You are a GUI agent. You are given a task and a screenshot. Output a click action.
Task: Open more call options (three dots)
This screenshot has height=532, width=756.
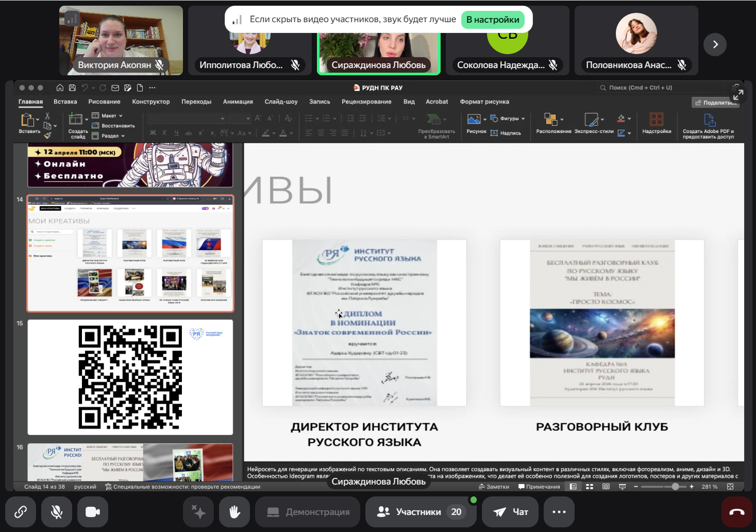(559, 512)
